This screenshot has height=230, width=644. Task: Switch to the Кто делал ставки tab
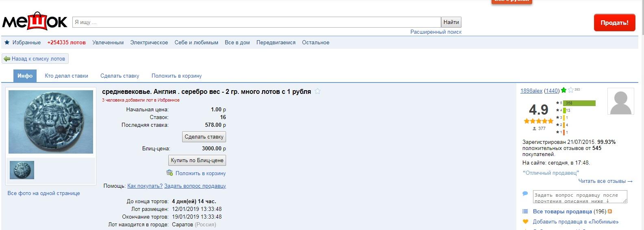pos(66,76)
